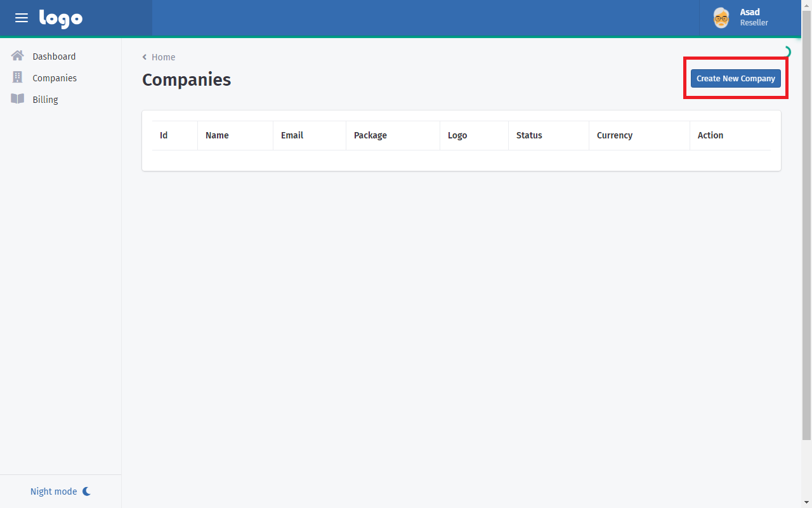Click the white logo in header
Screen dimensions: 812x508
(61, 18)
